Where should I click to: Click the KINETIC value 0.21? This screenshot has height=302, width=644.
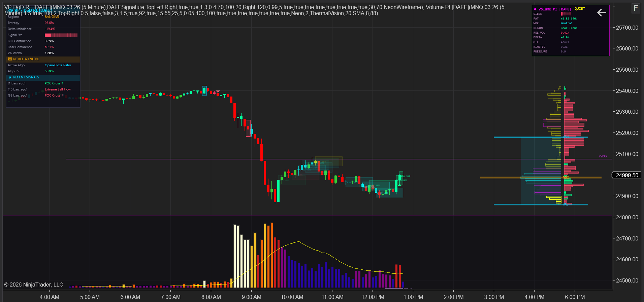564,47
